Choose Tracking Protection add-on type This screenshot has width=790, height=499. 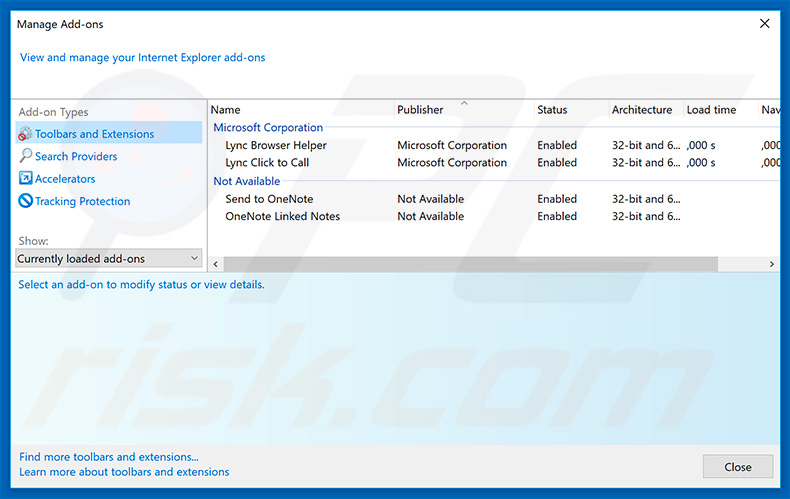pyautogui.click(x=83, y=201)
